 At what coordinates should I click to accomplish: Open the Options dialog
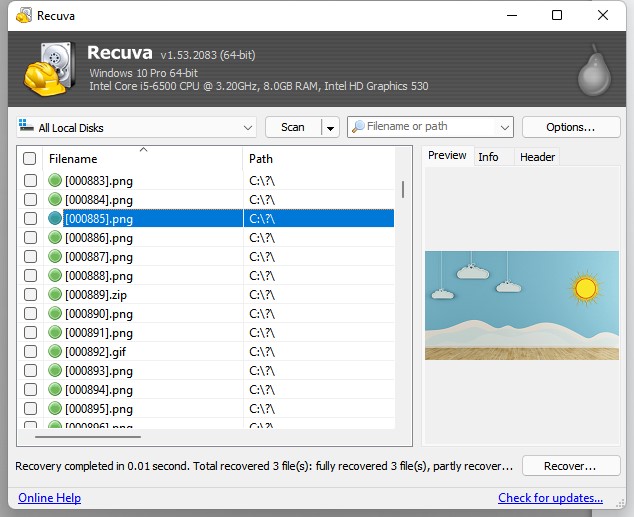click(x=571, y=127)
